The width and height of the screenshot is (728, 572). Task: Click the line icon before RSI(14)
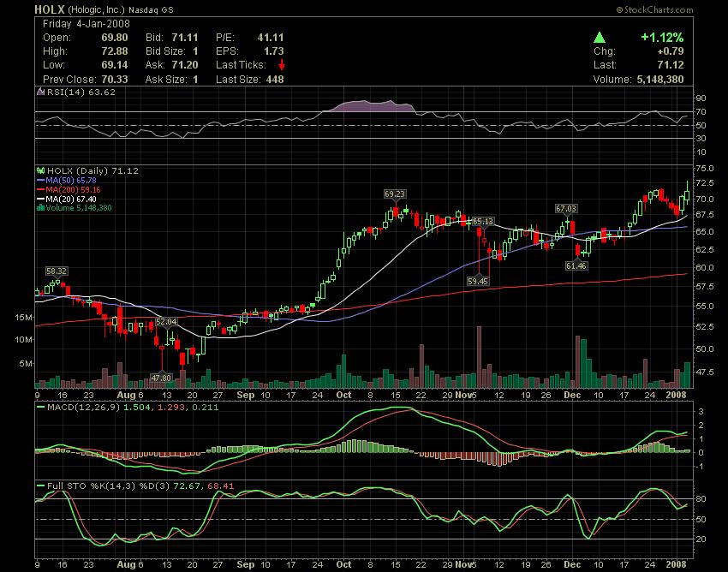click(41, 92)
